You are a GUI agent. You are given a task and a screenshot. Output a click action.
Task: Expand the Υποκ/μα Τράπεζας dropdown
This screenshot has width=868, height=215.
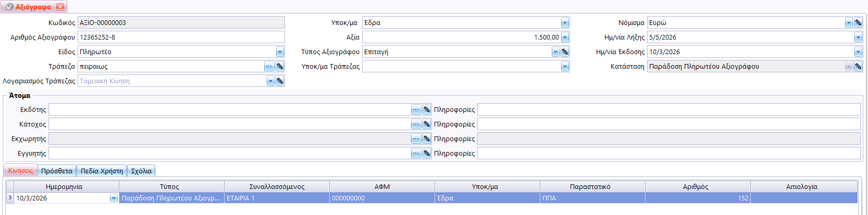click(x=565, y=67)
